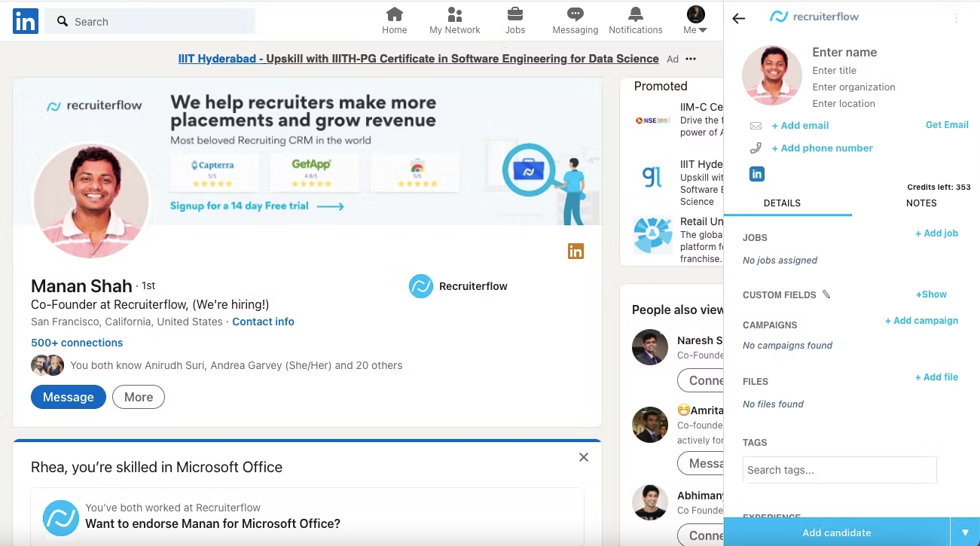The height and width of the screenshot is (546, 980).
Task: Click the phone handset icon
Action: coord(756,148)
